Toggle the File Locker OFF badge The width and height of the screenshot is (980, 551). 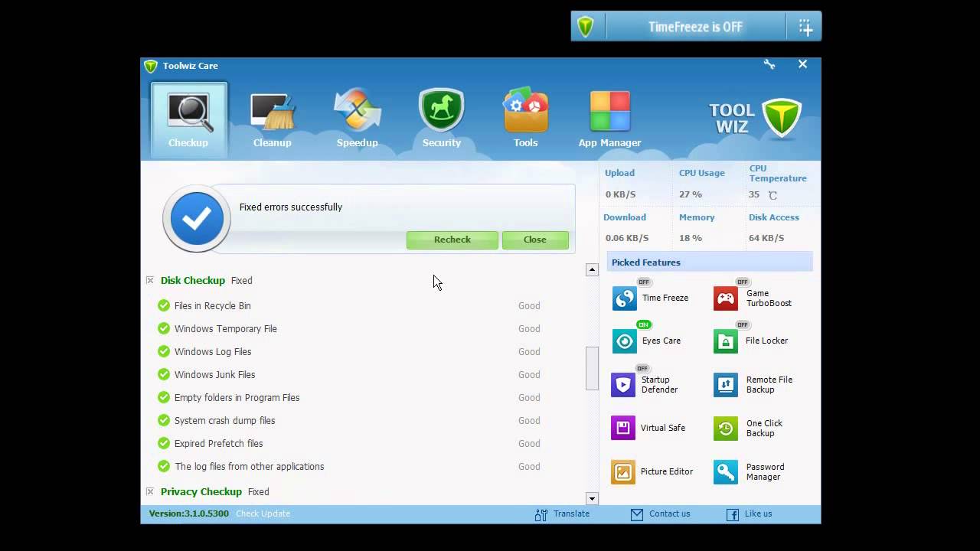pyautogui.click(x=743, y=324)
